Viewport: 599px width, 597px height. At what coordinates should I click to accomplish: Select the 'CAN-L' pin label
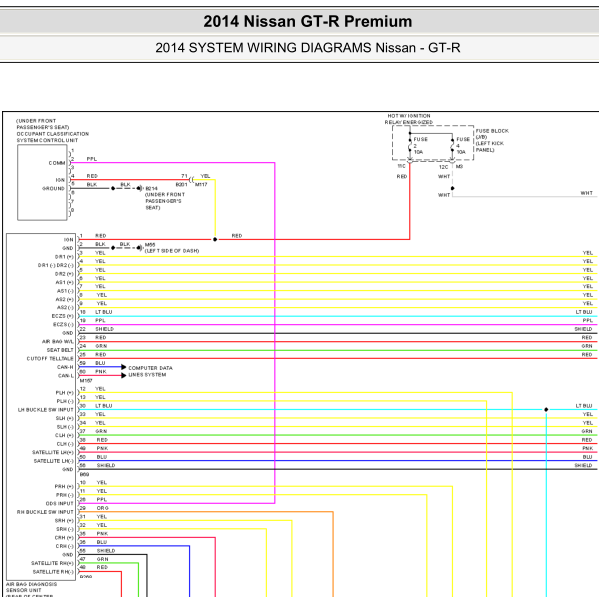coord(65,376)
